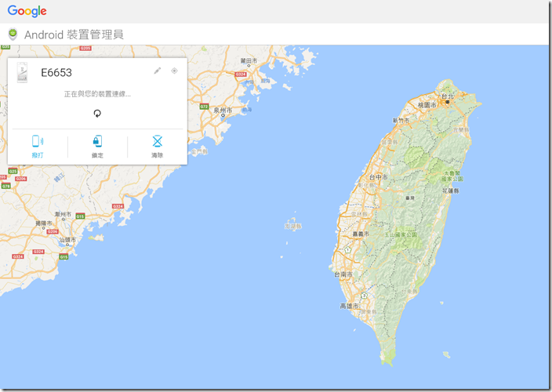Erase the device with 清除
The height and width of the screenshot is (392, 552).
(158, 147)
